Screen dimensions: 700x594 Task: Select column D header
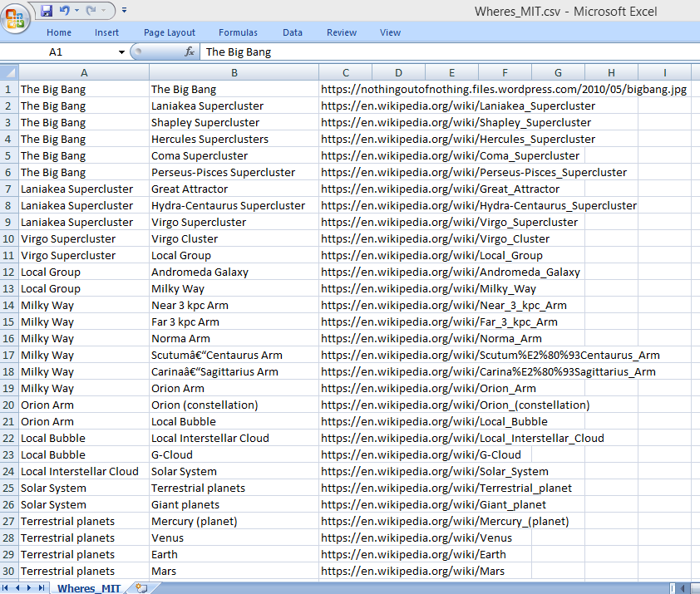click(399, 73)
